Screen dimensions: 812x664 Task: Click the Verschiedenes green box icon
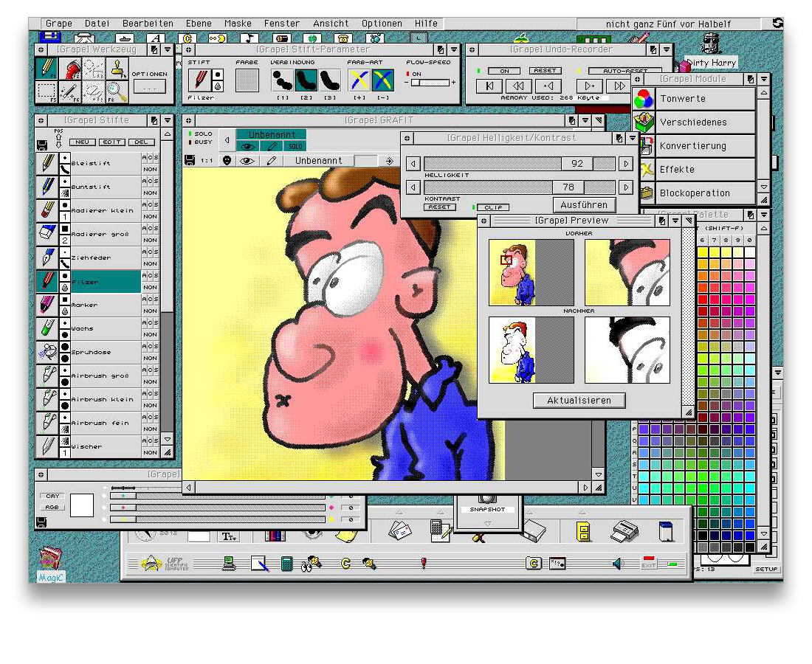pos(644,122)
